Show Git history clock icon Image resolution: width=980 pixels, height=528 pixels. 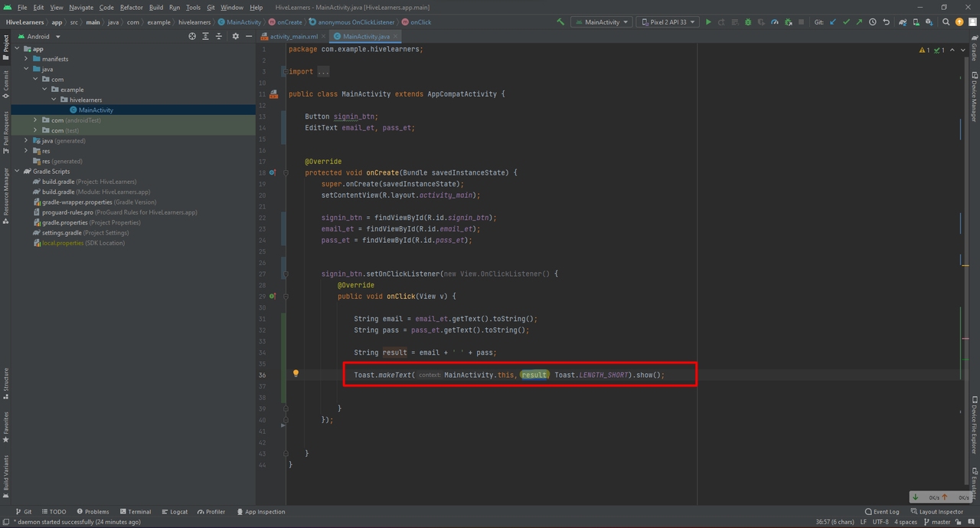pos(873,22)
